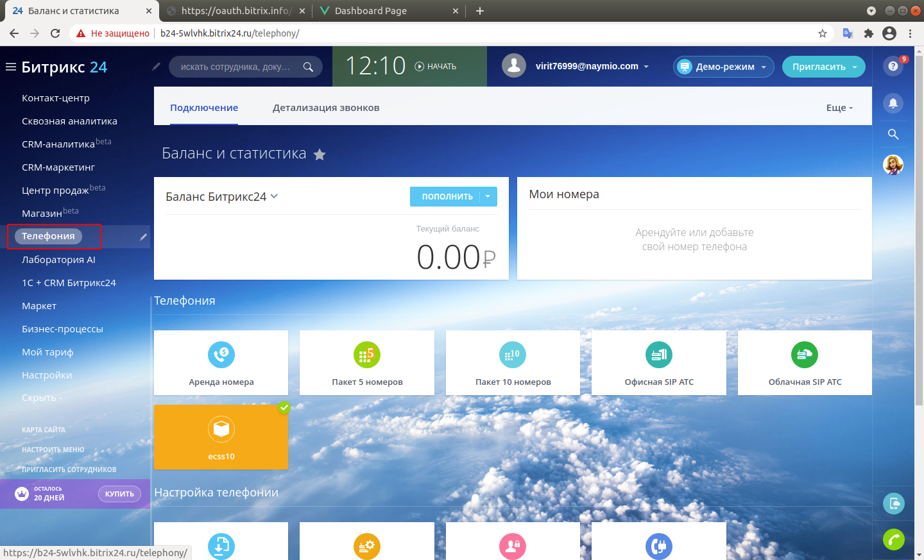The height and width of the screenshot is (560, 924).
Task: Open the ПРИГЛАСИТЬ СОТРУДНИКОВ link
Action: pyautogui.click(x=69, y=470)
